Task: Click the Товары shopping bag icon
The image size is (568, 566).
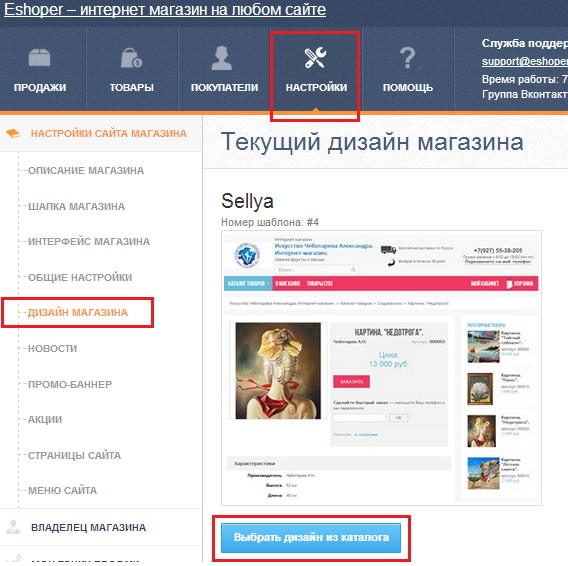Action: coord(131,58)
